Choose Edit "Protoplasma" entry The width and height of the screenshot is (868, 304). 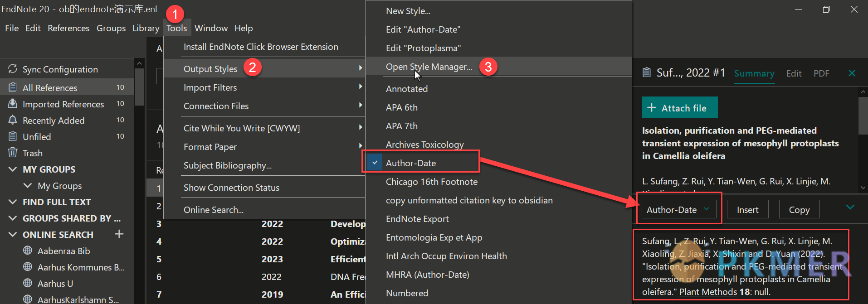(x=498, y=48)
